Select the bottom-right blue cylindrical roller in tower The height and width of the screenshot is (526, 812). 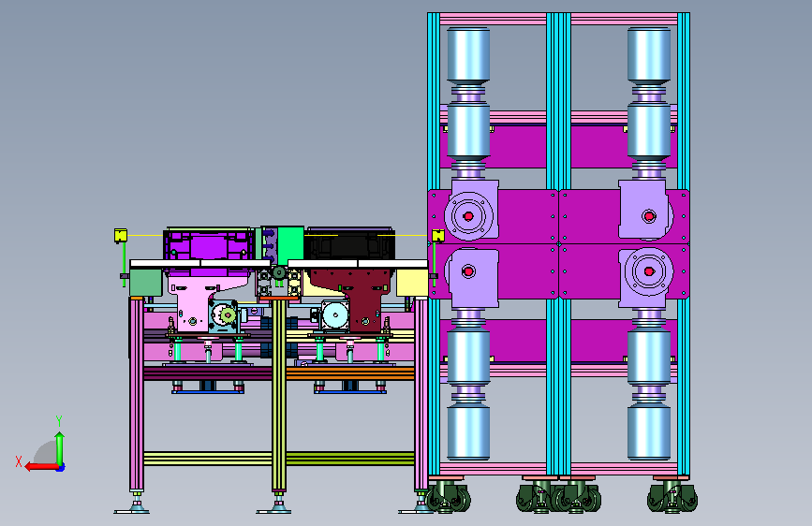(x=649, y=432)
